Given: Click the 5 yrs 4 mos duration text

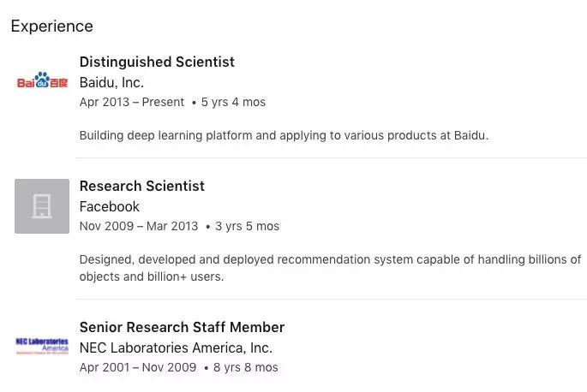Looking at the screenshot, I should click(233, 102).
